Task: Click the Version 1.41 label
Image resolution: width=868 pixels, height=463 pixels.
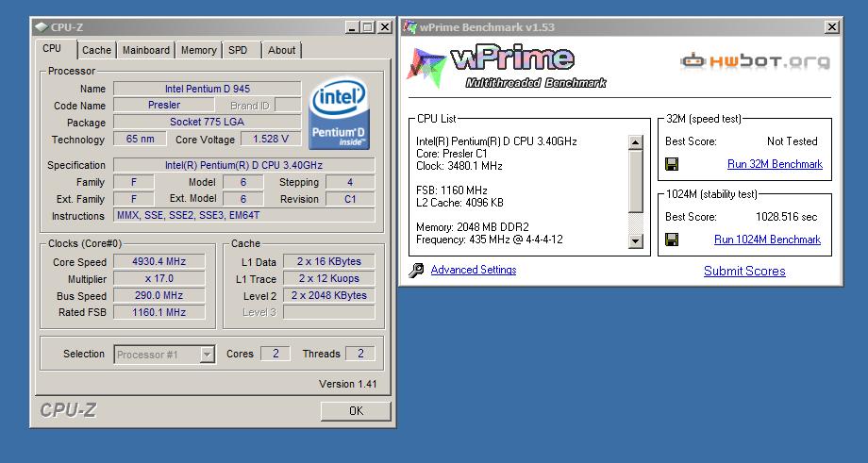Action: pos(347,384)
